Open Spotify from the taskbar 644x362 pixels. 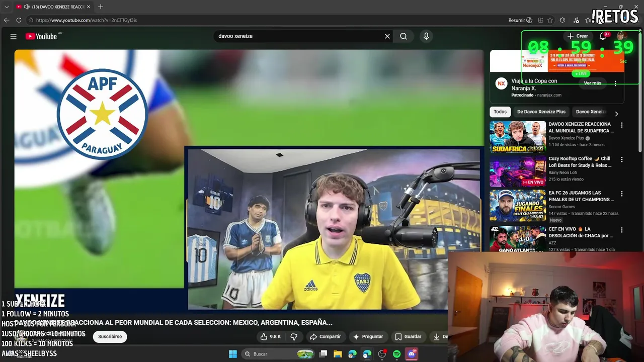[x=396, y=354]
